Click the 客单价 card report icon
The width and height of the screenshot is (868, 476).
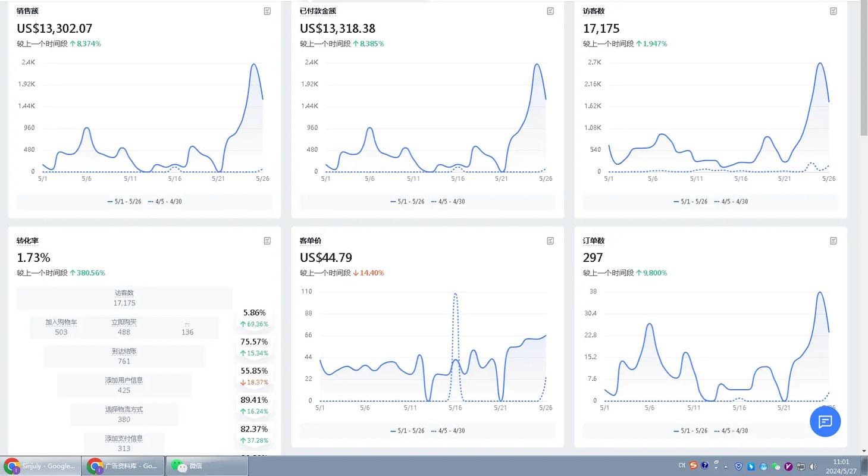(550, 241)
